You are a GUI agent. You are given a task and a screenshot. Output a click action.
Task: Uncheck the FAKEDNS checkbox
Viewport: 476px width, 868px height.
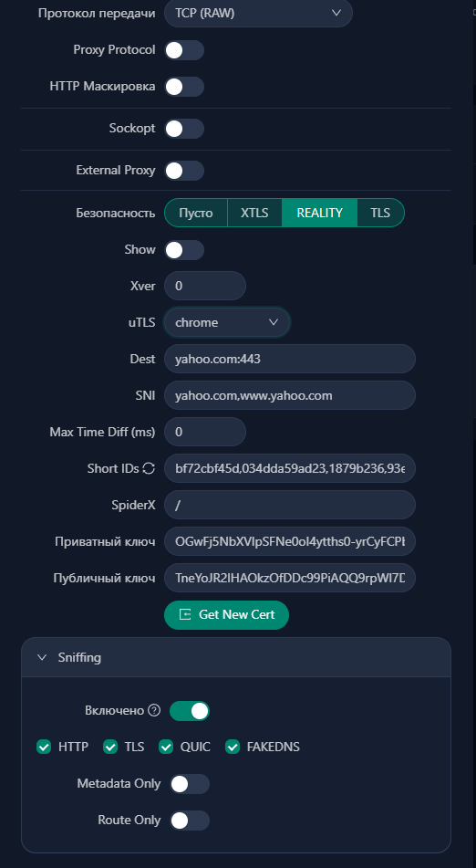point(233,747)
